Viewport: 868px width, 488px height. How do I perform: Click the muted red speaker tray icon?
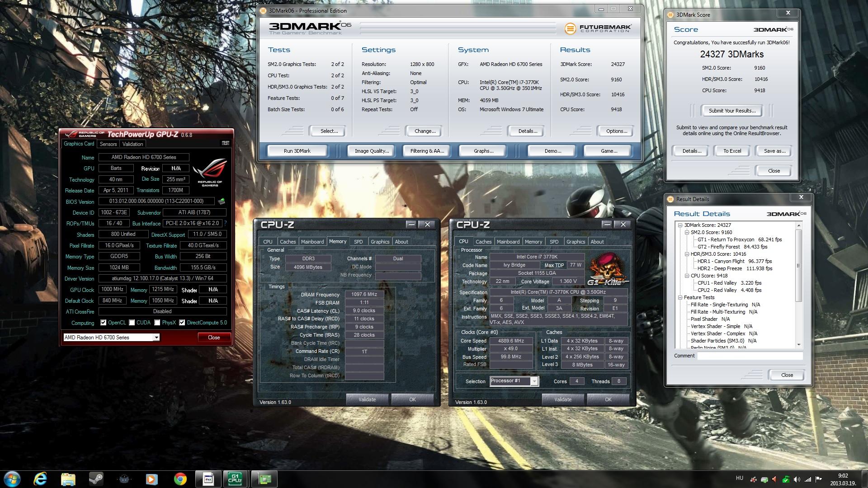(775, 479)
